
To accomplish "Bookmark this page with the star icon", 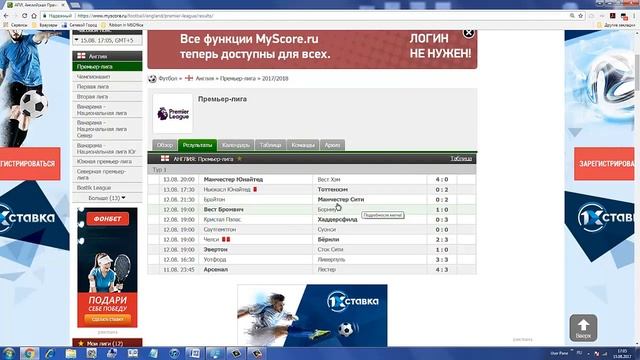I will click(580, 16).
